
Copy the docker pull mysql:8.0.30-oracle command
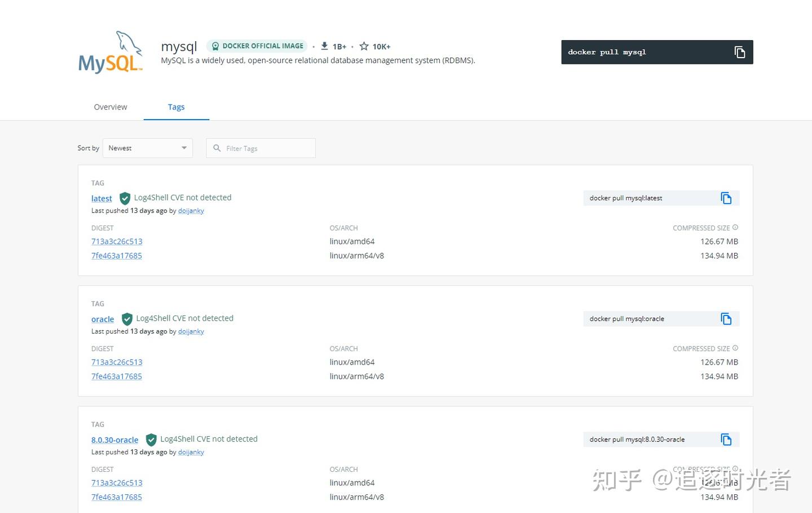[726, 440]
